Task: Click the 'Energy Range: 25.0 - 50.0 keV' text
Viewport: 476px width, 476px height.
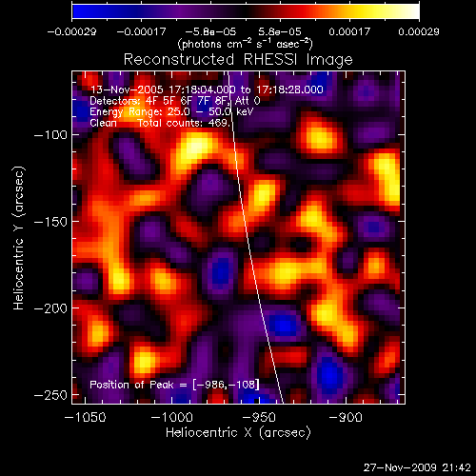Action: (171, 111)
